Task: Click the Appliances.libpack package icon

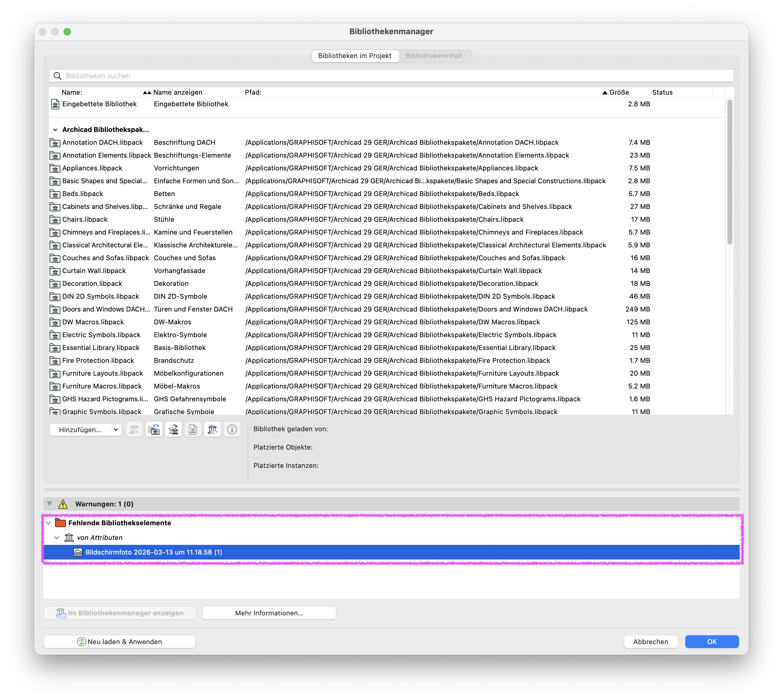Action: (x=55, y=169)
